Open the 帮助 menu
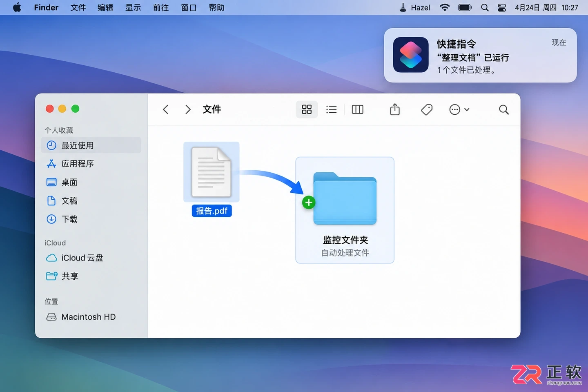 click(216, 7)
